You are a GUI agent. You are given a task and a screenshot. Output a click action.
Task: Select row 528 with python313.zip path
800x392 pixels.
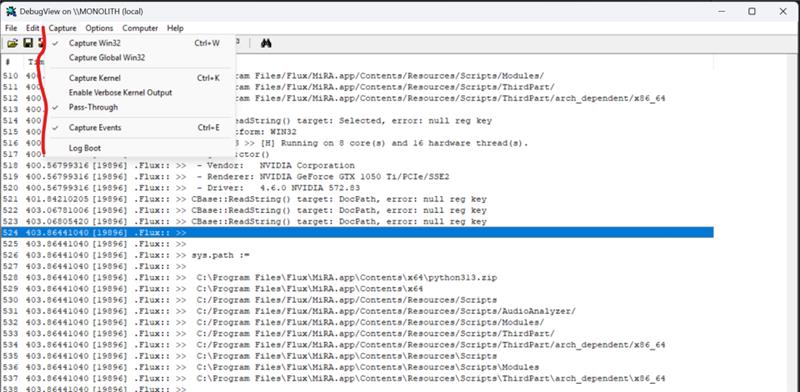point(357,278)
